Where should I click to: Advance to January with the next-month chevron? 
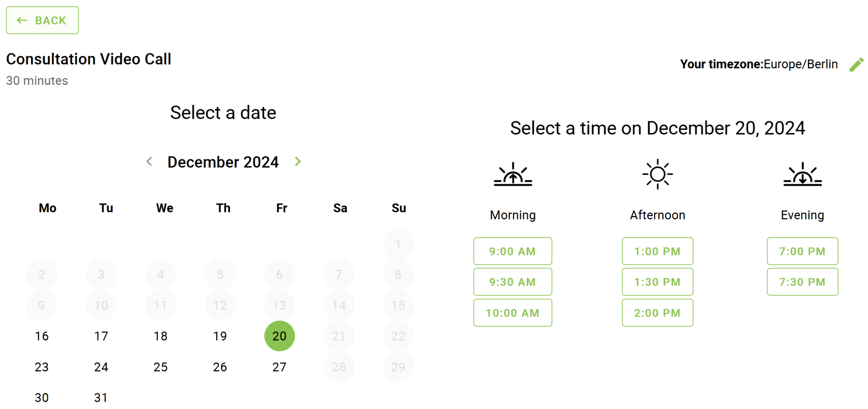pos(298,161)
